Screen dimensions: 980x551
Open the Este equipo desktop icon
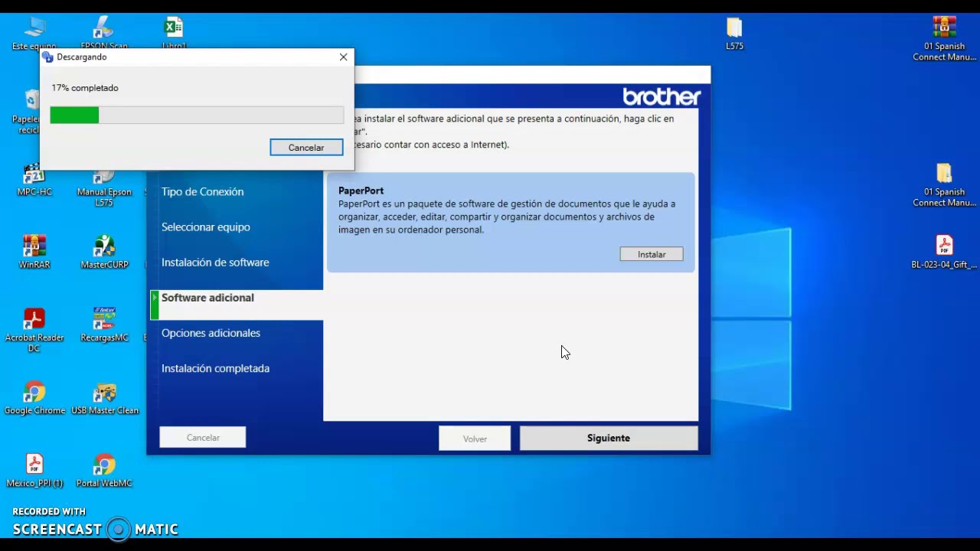point(34,34)
